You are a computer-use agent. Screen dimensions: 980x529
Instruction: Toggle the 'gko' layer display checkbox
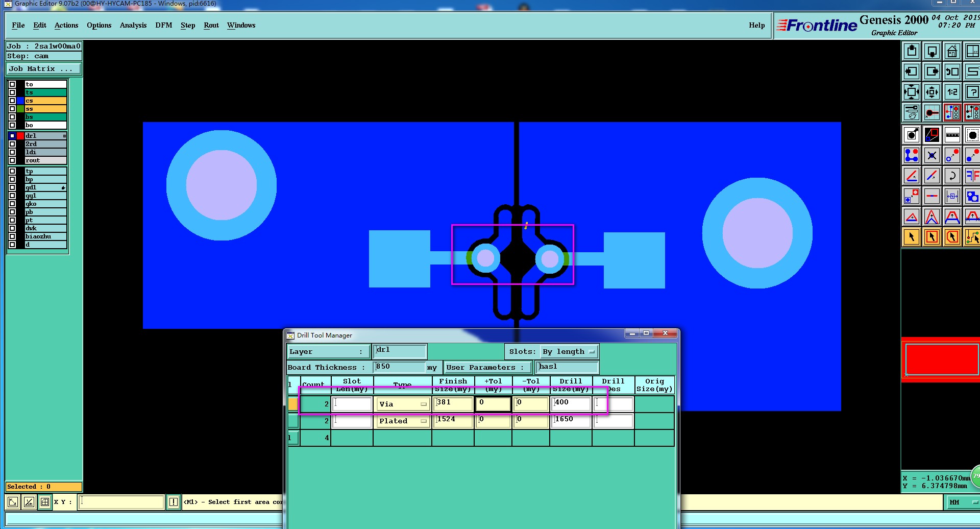pyautogui.click(x=12, y=204)
